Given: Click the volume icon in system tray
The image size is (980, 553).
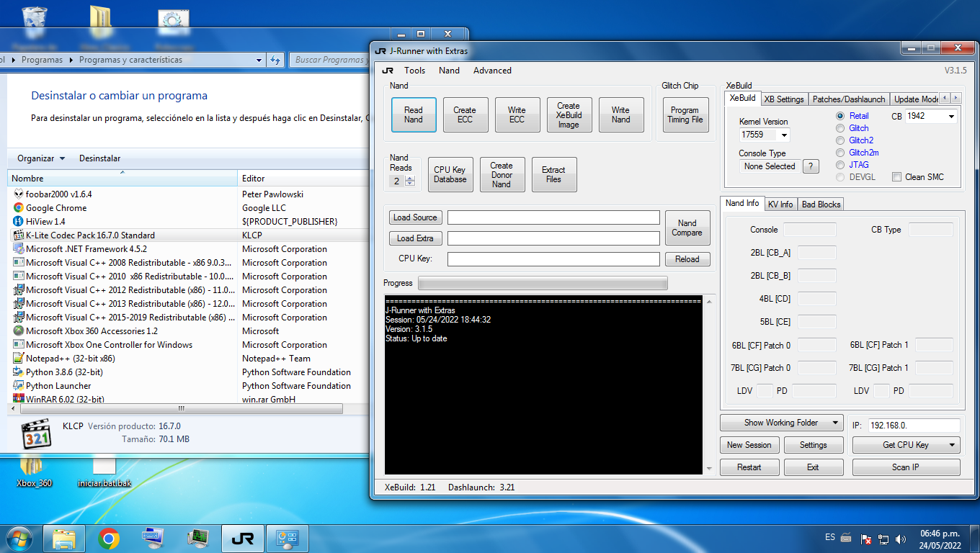Looking at the screenshot, I should (900, 539).
